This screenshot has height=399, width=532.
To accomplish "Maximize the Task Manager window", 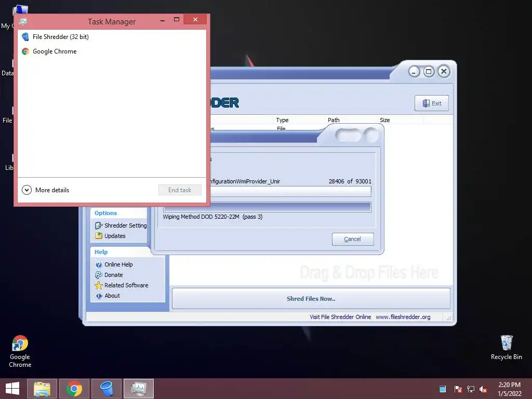I will (177, 20).
